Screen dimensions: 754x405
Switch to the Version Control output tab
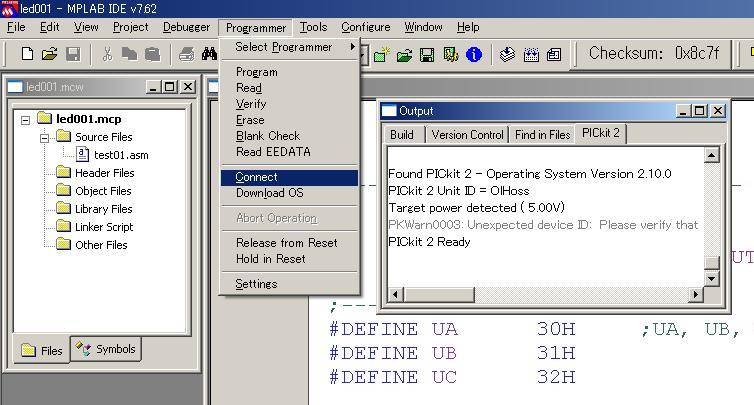(467, 134)
